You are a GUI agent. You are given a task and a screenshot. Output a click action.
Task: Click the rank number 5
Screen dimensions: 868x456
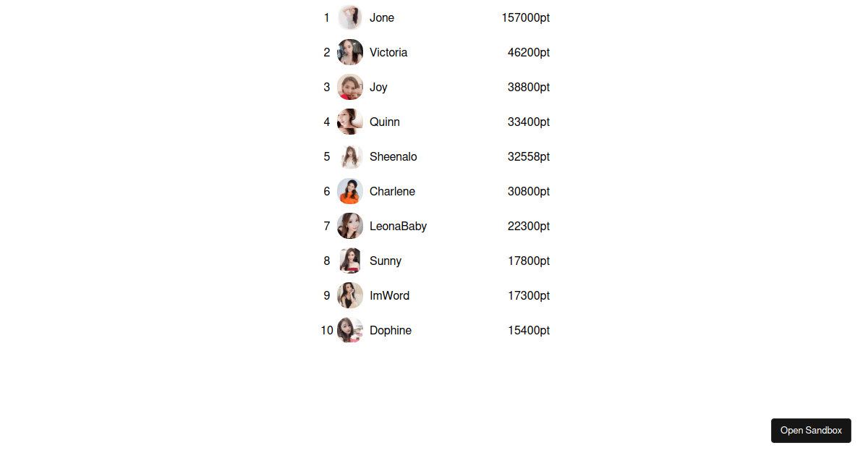coord(326,156)
